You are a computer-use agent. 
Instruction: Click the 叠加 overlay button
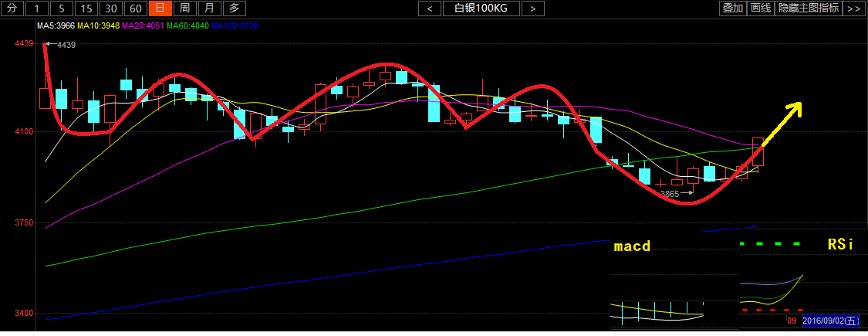[732, 8]
